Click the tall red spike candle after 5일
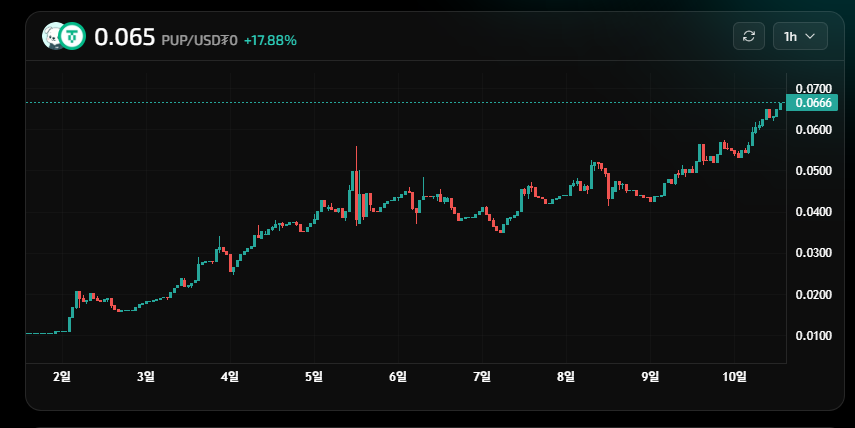Screen dimensions: 855x428 (x=357, y=185)
